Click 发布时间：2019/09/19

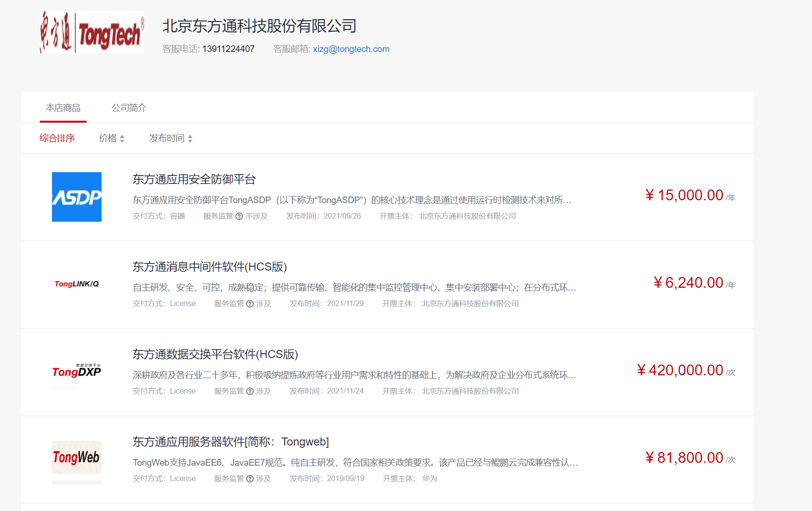pos(327,479)
